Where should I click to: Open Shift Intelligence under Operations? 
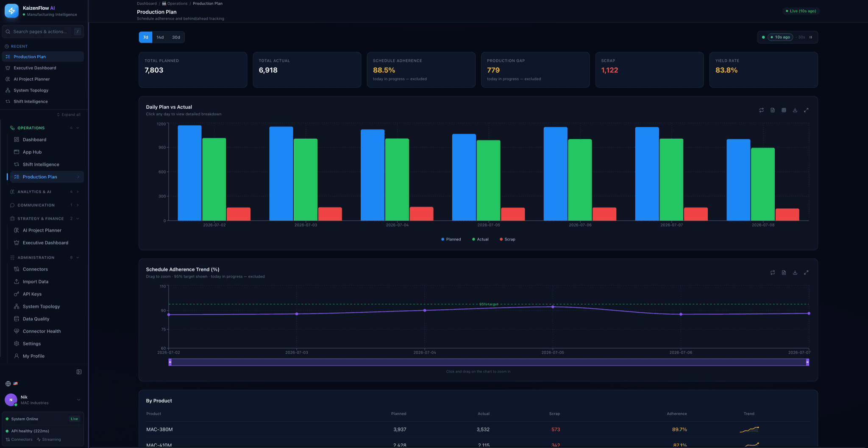click(41, 165)
